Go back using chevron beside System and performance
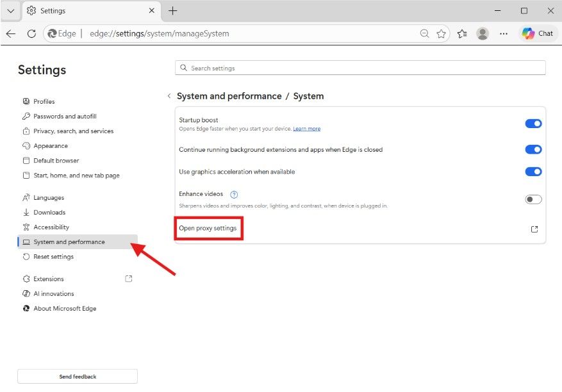Viewport: 562px width, 392px height. (x=169, y=96)
